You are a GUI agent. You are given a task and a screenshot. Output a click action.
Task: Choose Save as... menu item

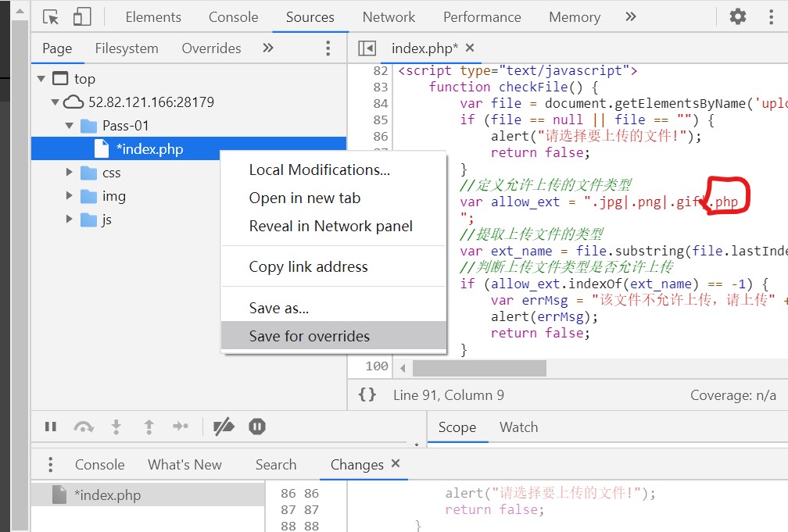click(334, 308)
